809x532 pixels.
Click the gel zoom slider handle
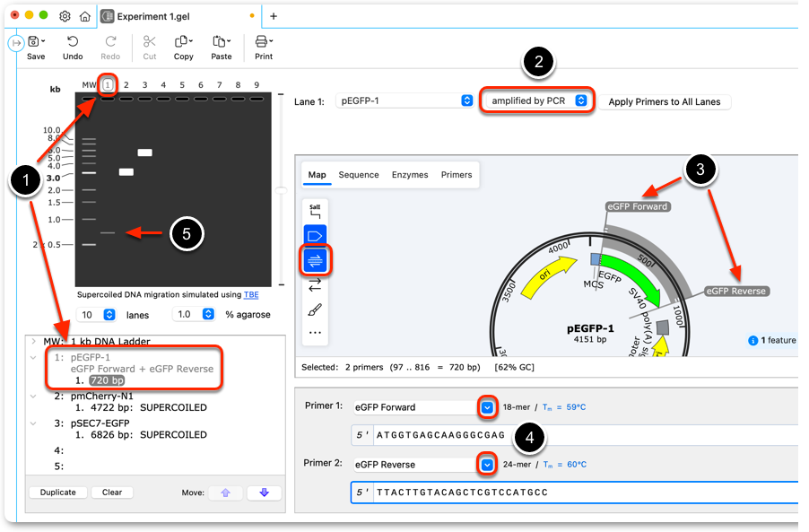282,190
